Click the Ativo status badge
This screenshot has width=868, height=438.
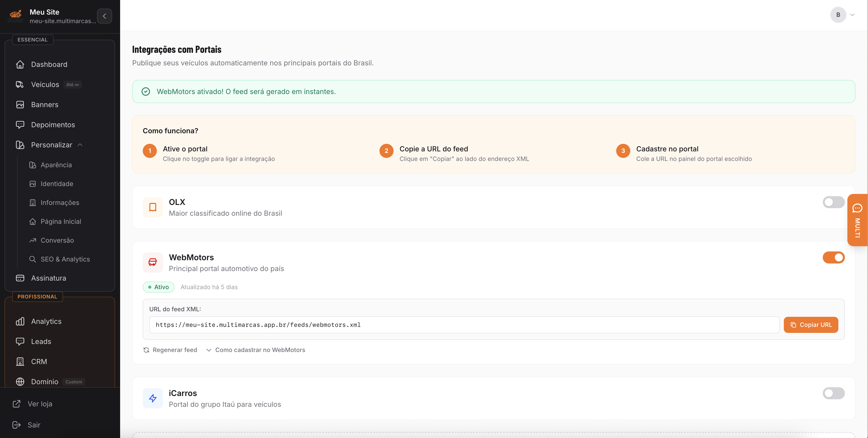[x=159, y=287]
